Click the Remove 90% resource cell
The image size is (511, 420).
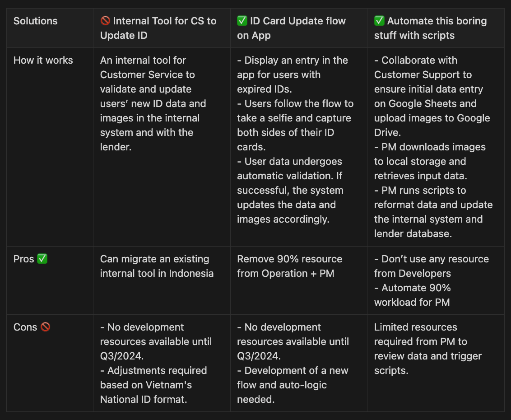(299, 280)
